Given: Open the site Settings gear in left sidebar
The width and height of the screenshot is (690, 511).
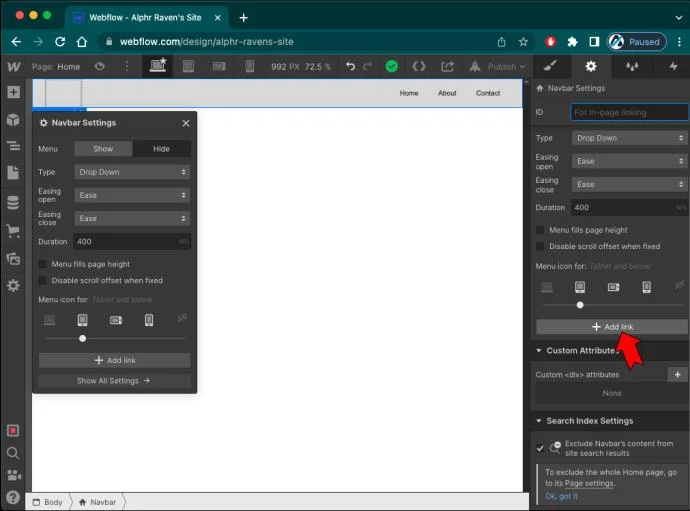Looking at the screenshot, I should tap(13, 286).
